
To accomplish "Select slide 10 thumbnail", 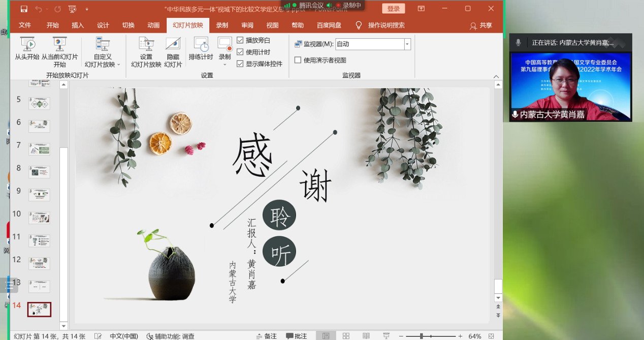I will tap(39, 218).
